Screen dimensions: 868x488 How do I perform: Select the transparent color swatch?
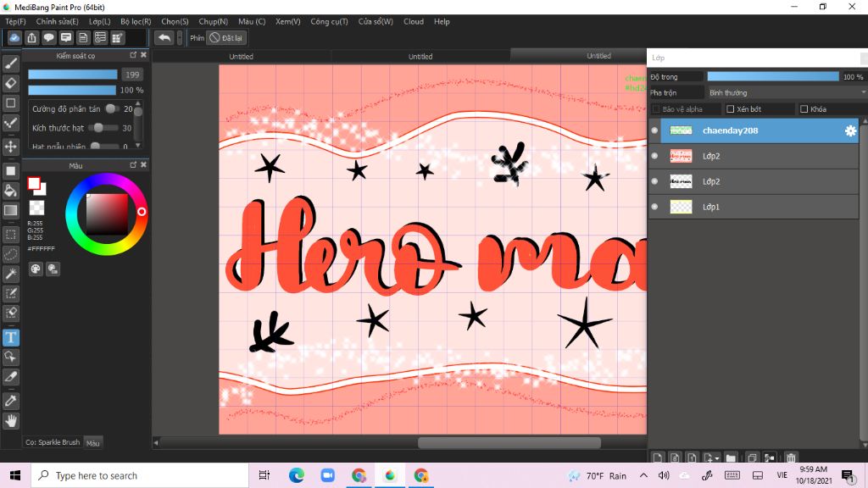[x=36, y=208]
